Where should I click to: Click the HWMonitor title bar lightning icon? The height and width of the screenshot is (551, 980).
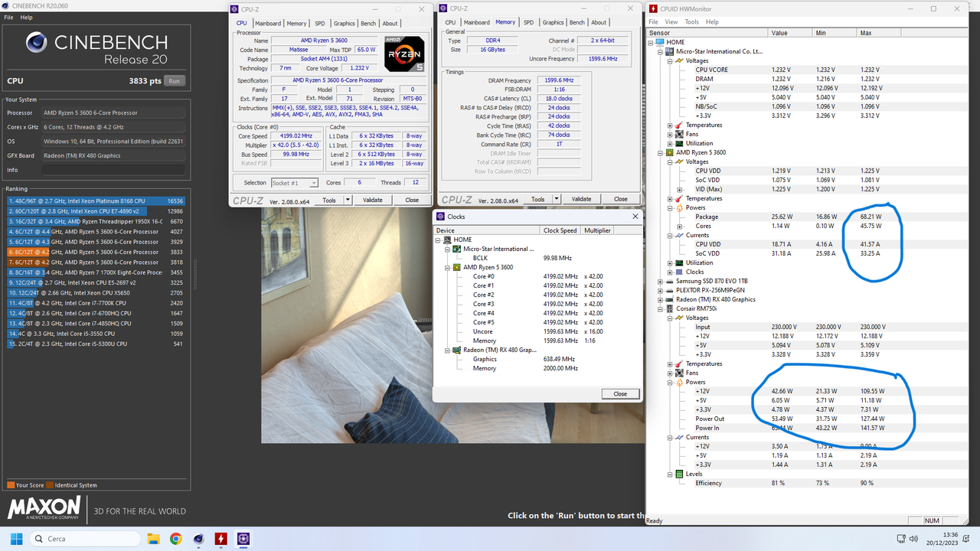[x=653, y=8]
